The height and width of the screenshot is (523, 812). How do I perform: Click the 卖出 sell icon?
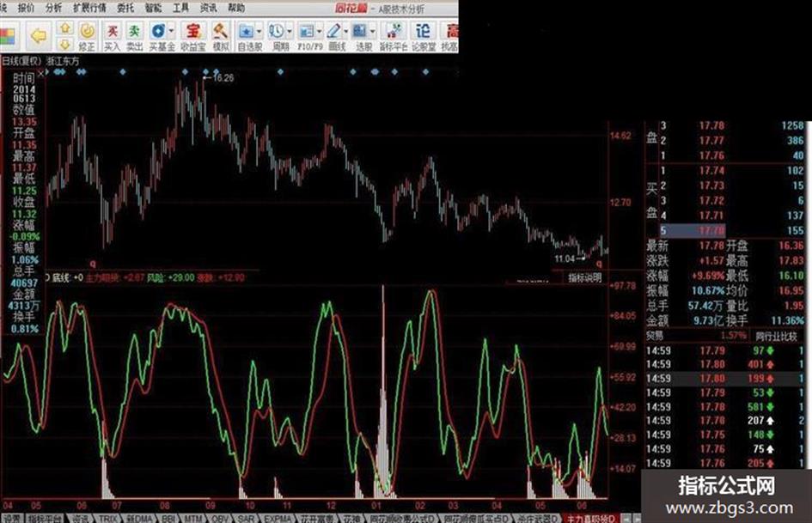click(134, 36)
